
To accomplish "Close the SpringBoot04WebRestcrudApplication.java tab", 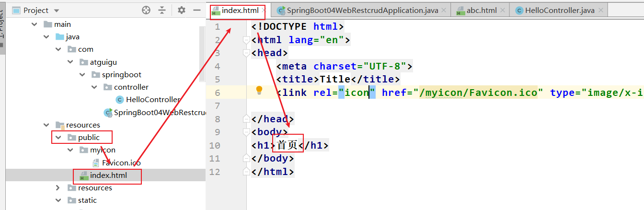I will coord(444,10).
